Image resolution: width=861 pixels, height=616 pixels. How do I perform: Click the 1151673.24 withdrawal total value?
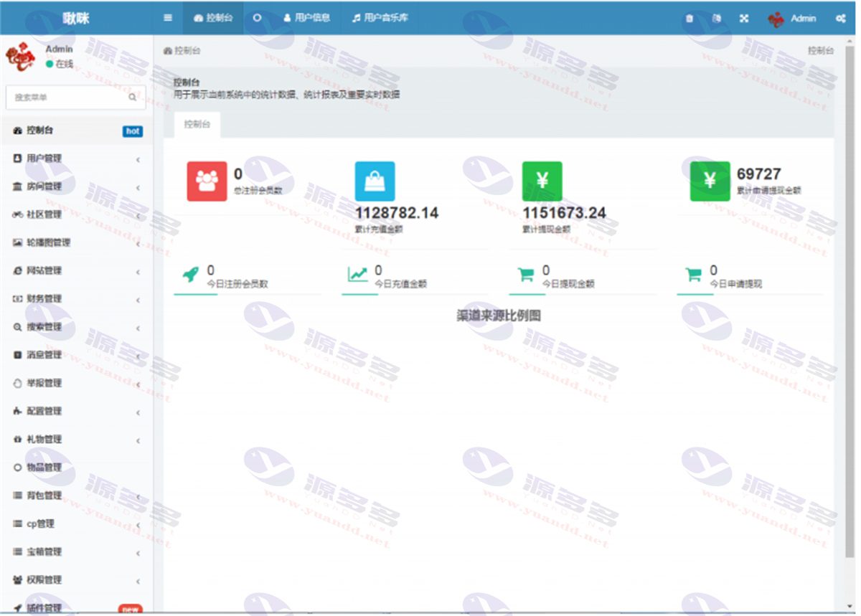pos(564,213)
